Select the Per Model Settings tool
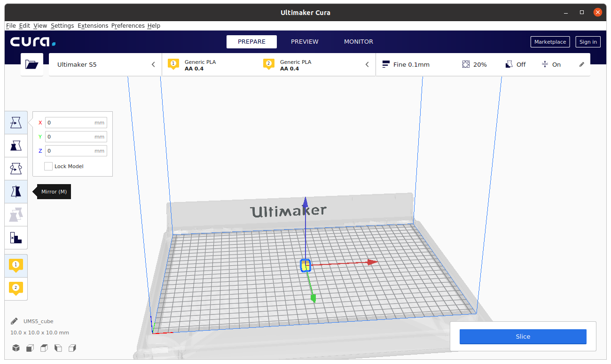This screenshot has width=611, height=364. (x=16, y=215)
